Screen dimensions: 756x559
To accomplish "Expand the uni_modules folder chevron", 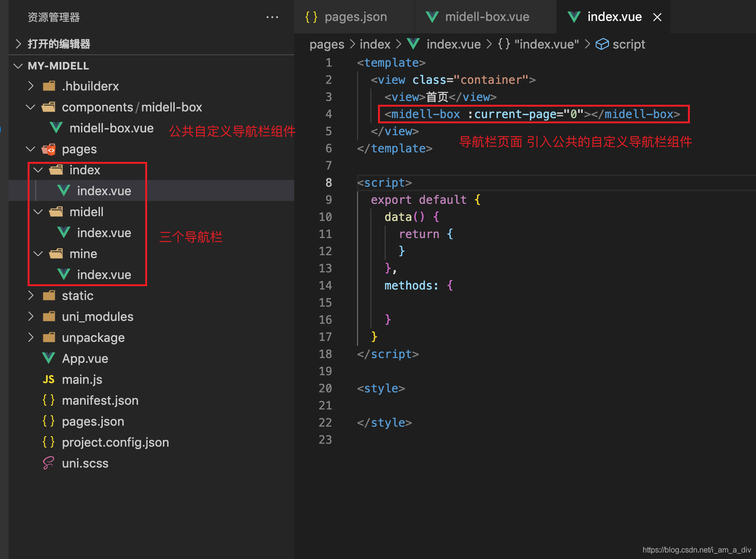I will click(31, 317).
